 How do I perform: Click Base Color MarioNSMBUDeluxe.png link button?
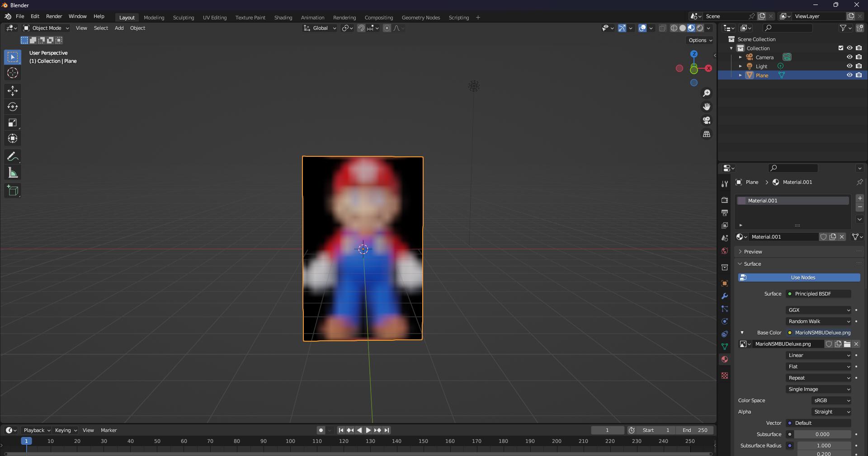[818, 333]
